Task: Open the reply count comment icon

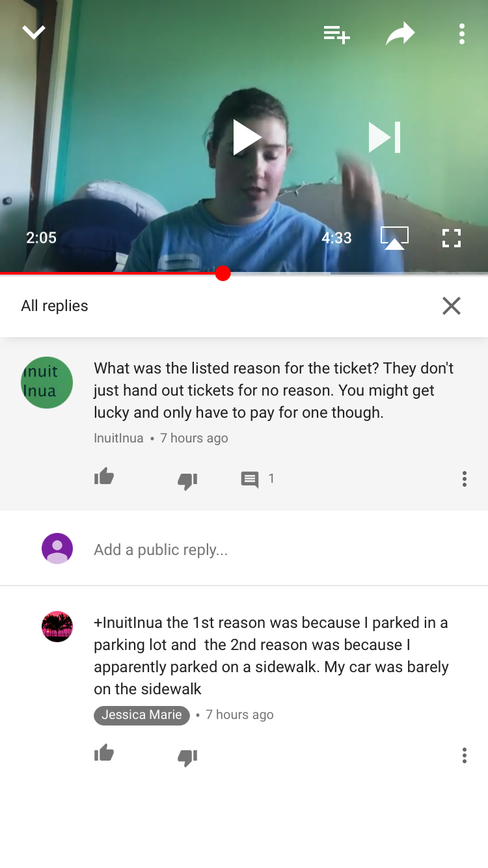Action: click(250, 480)
